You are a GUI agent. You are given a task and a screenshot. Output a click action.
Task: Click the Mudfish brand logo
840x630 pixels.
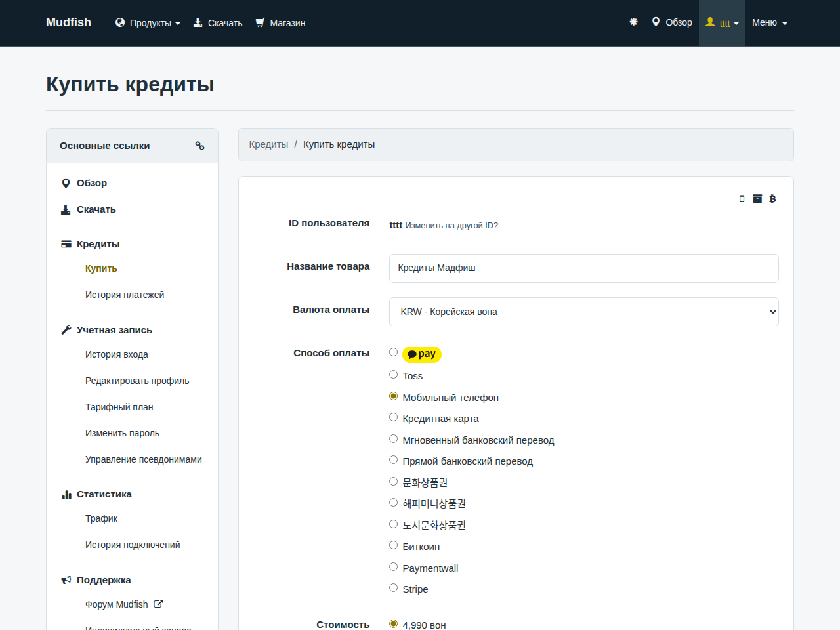[68, 22]
